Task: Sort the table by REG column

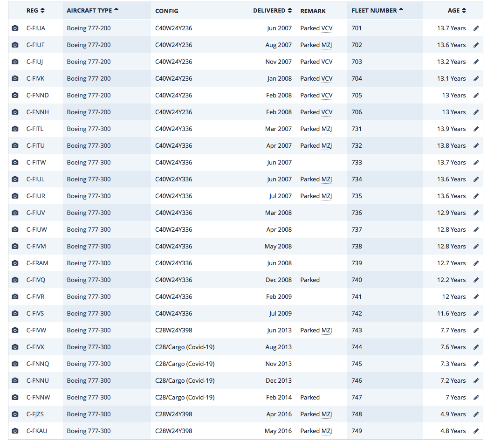Action: click(x=35, y=10)
